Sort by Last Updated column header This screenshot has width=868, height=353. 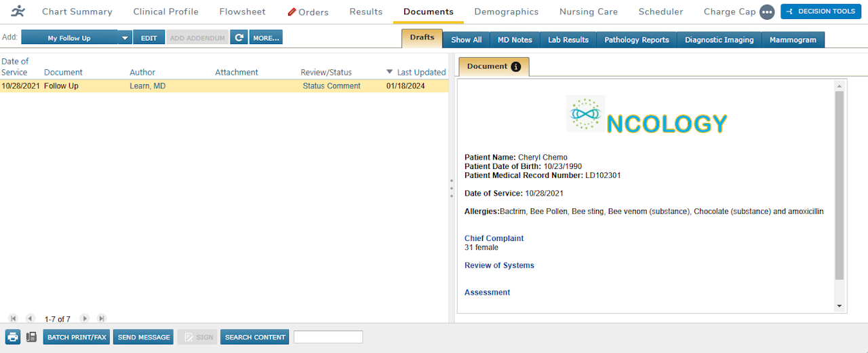421,72
